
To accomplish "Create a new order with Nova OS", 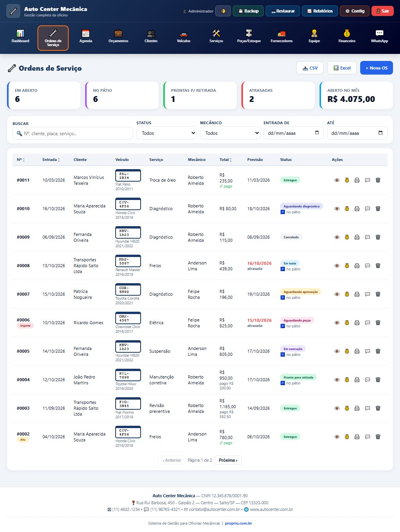I will (x=377, y=68).
